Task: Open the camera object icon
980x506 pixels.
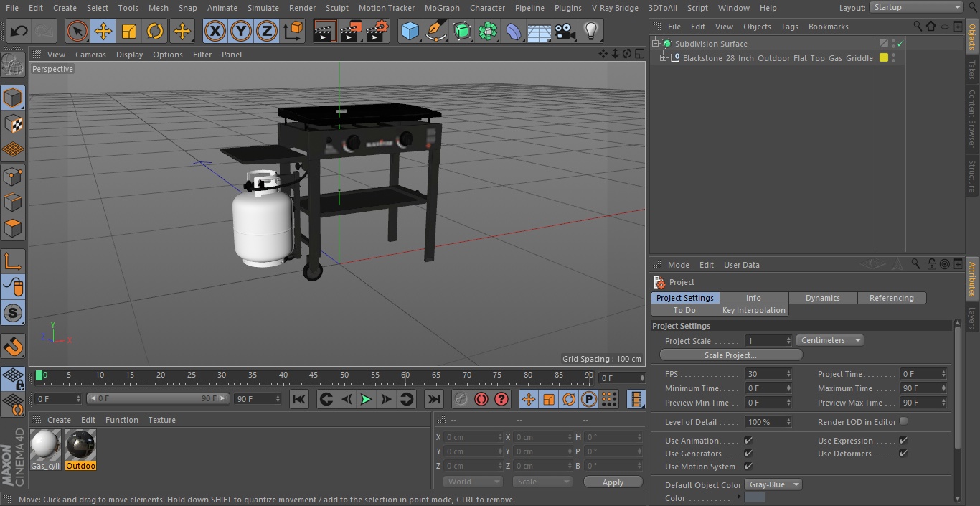Action: 565,31
